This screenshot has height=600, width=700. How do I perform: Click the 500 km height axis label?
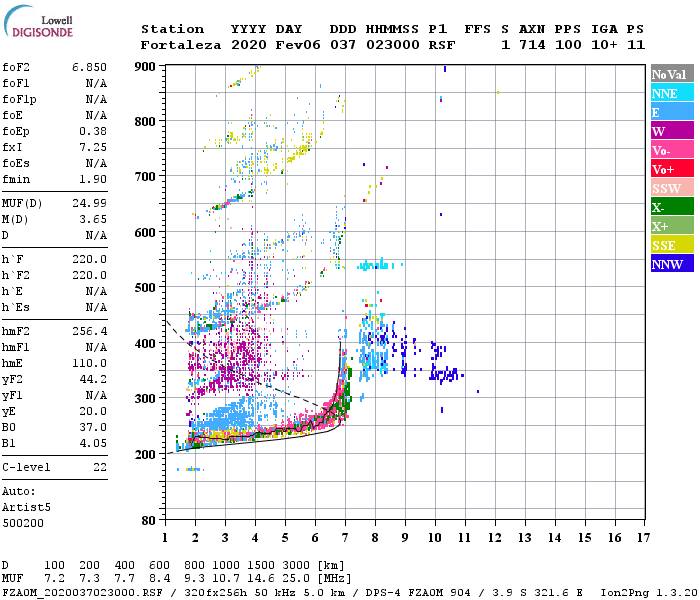coord(145,288)
